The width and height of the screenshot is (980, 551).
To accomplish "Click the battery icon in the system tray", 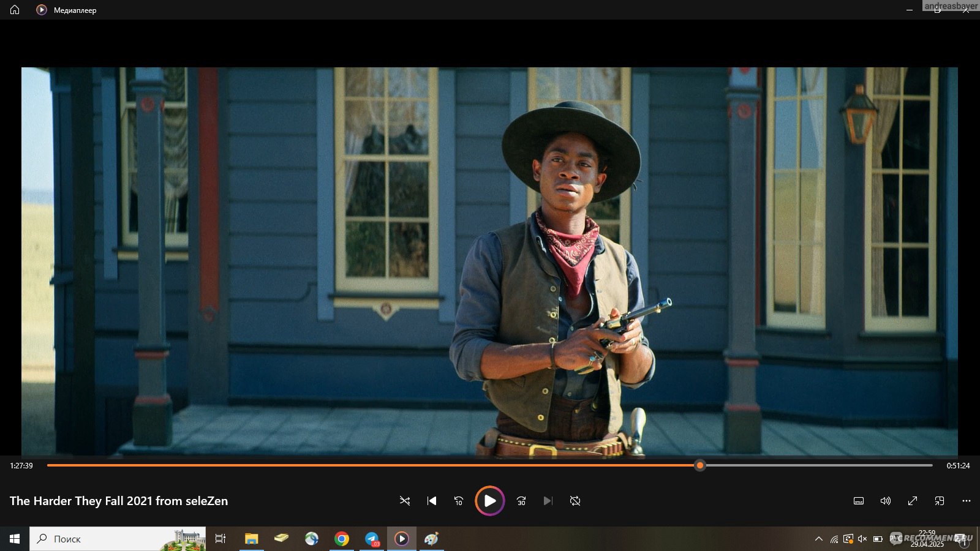I will pos(878,539).
